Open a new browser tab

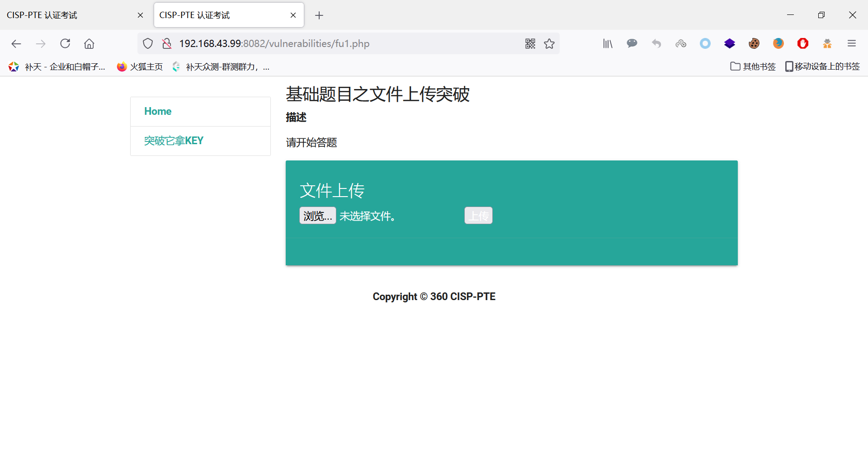tap(319, 15)
